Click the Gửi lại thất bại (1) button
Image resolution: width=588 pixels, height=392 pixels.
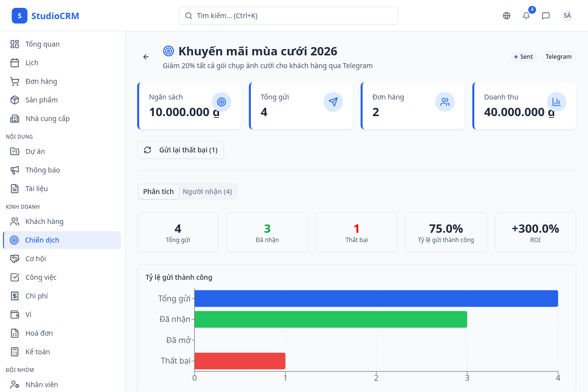(180, 150)
